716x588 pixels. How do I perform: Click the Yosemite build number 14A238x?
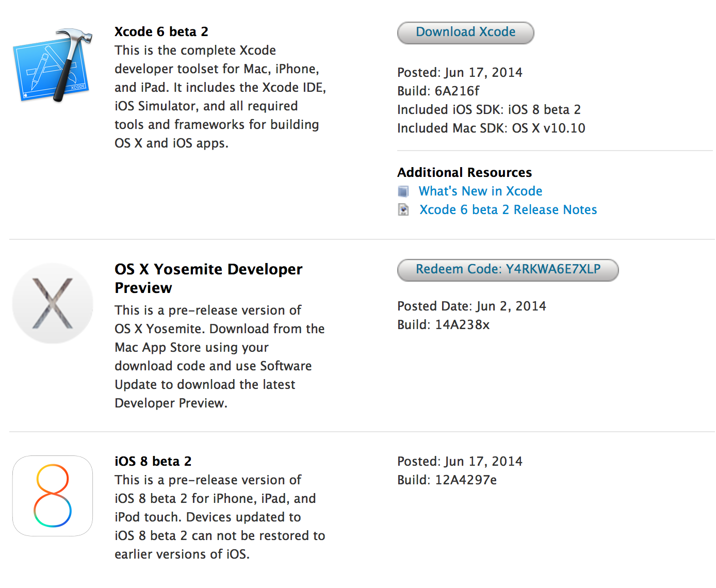tap(462, 325)
